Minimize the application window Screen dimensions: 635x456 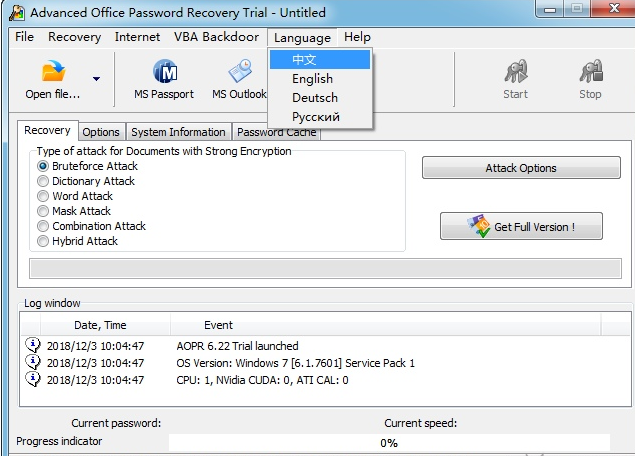coord(550,9)
